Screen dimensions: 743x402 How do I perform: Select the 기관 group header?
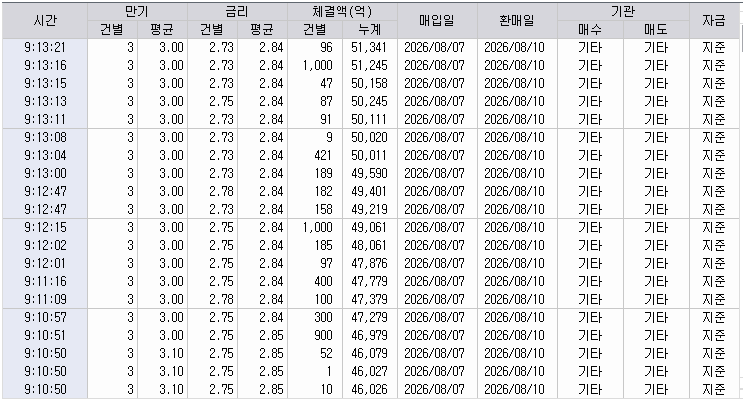pos(623,11)
